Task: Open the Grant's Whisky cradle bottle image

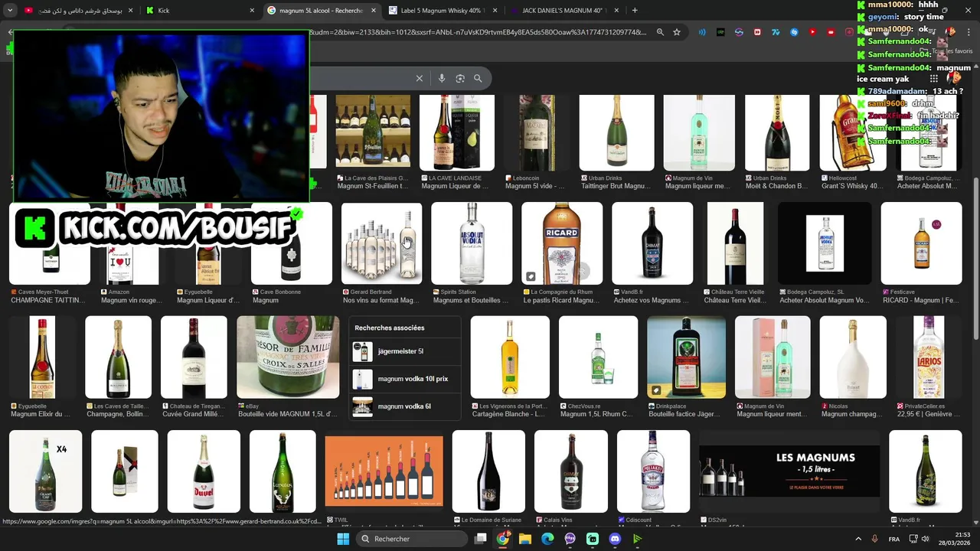Action: (x=853, y=132)
